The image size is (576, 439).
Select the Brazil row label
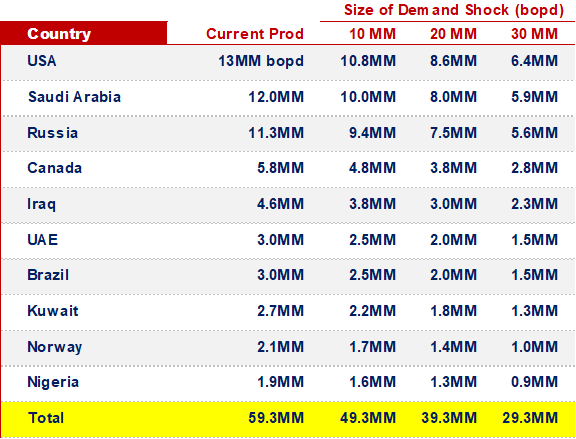point(48,275)
